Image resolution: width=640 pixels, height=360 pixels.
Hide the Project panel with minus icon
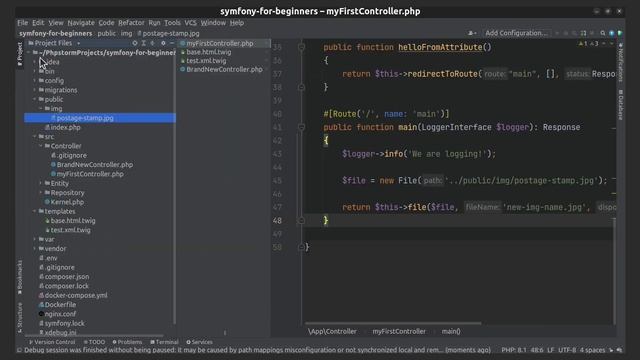[171, 43]
